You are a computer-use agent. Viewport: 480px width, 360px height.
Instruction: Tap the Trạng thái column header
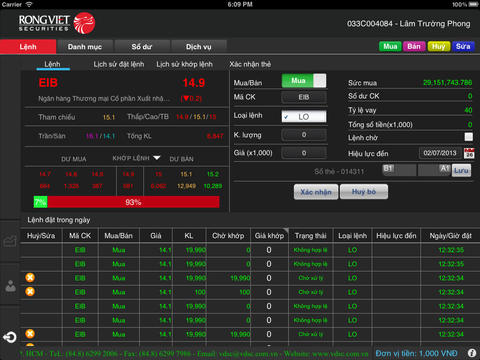tap(311, 236)
